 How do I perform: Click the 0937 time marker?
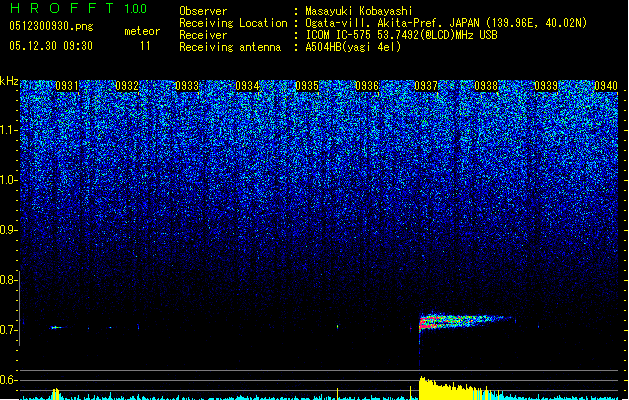(426, 86)
